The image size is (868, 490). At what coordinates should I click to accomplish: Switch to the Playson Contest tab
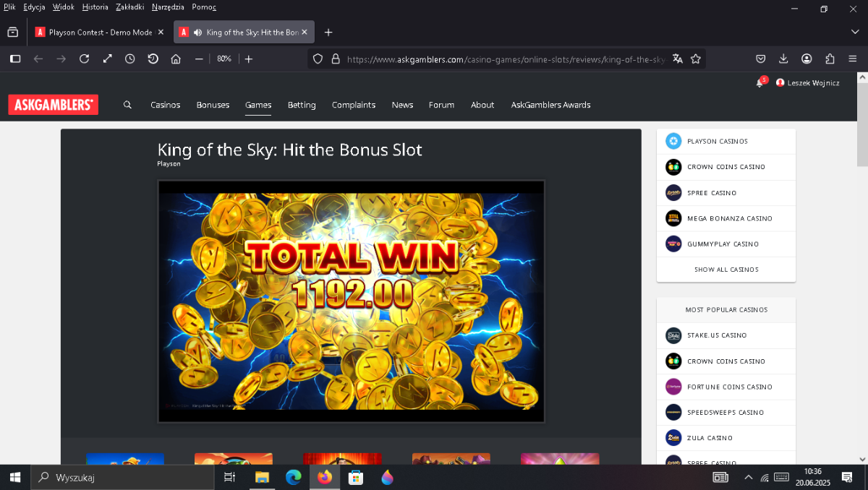click(100, 33)
